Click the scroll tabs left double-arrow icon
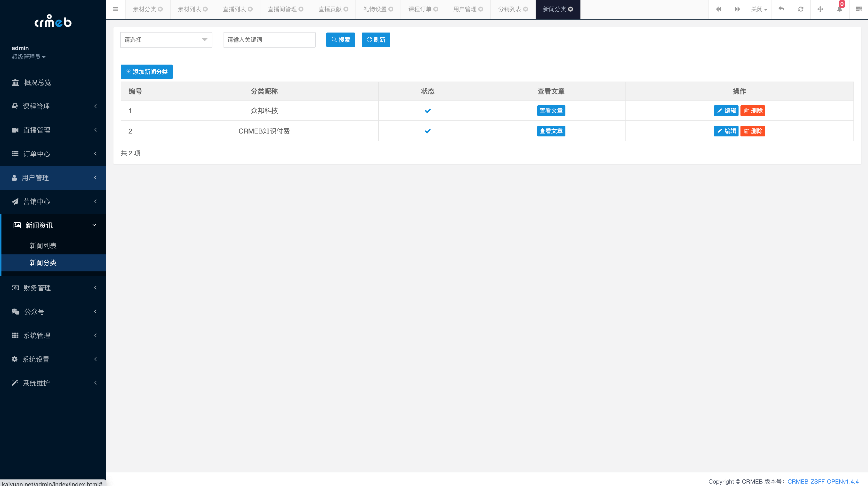Screen dimensions: 868x486 pyautogui.click(x=718, y=9)
